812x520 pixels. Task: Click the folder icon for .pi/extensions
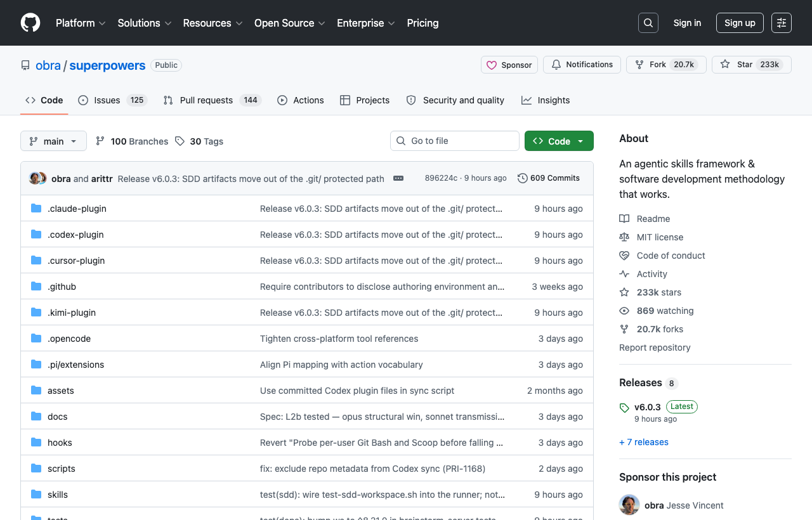tap(36, 365)
